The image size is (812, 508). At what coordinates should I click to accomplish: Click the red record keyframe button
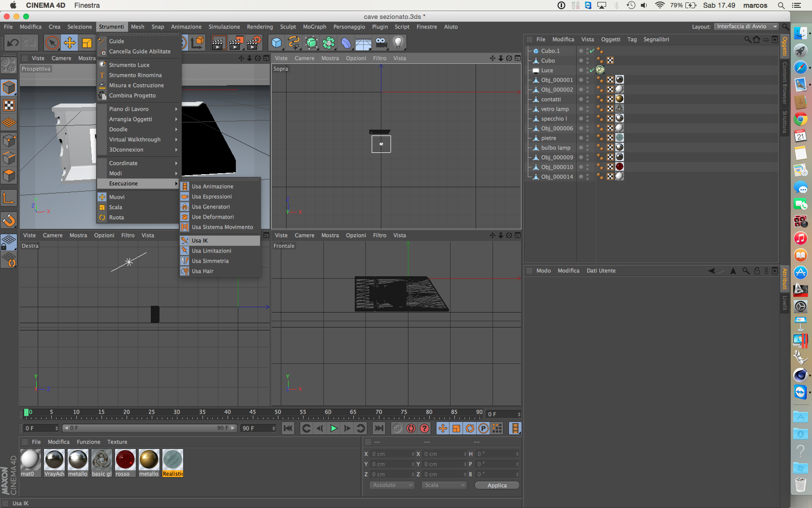pos(411,428)
